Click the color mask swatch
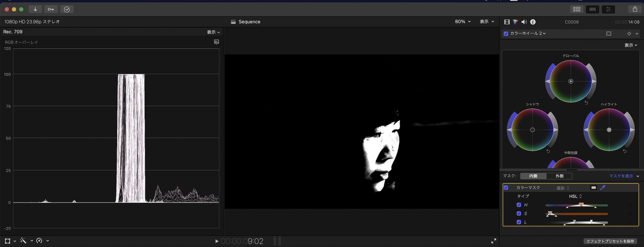Screen dimensions: 644x247 [593, 188]
